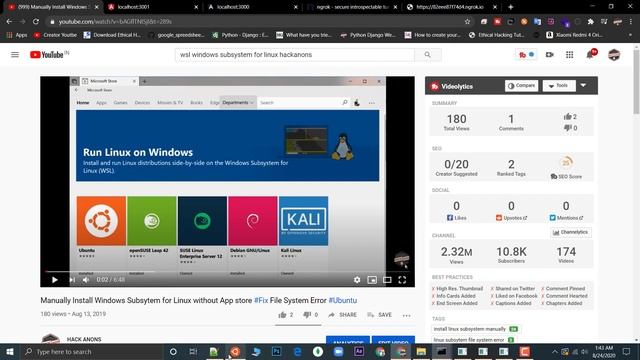Collapse the Videolytics panel arrow
640x360 pixels.
pyautogui.click(x=584, y=85)
